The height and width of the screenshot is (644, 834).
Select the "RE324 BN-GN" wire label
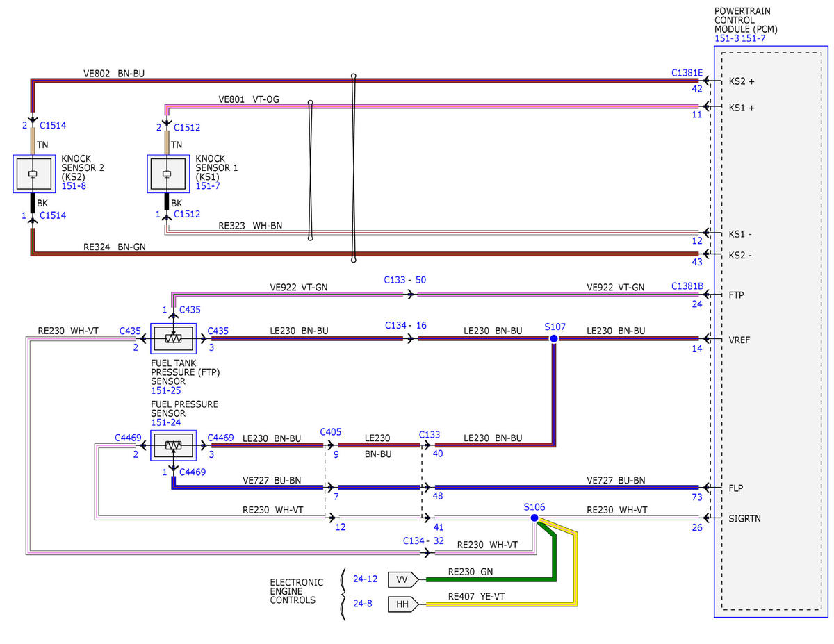115,246
